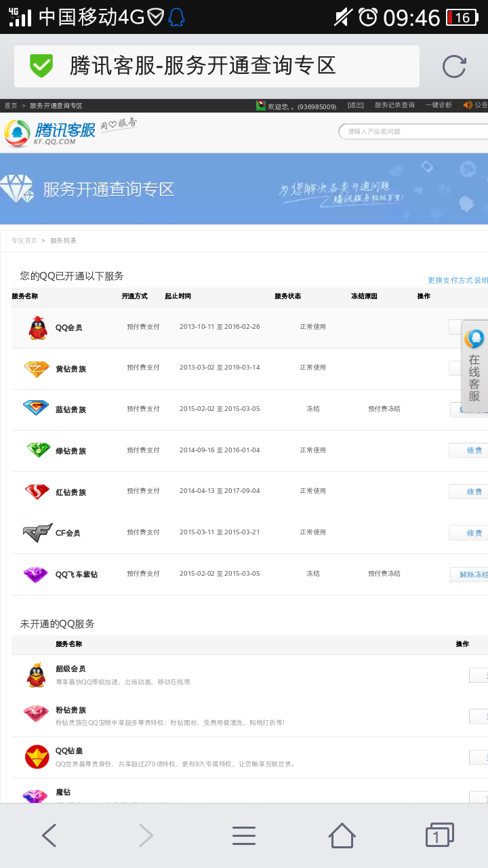Click the 公告 speaker icon

coord(468,105)
